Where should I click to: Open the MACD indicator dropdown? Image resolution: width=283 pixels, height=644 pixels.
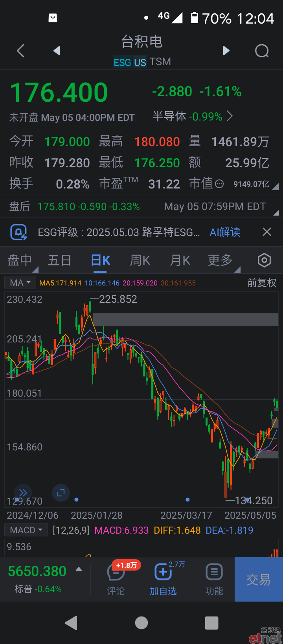(26, 530)
